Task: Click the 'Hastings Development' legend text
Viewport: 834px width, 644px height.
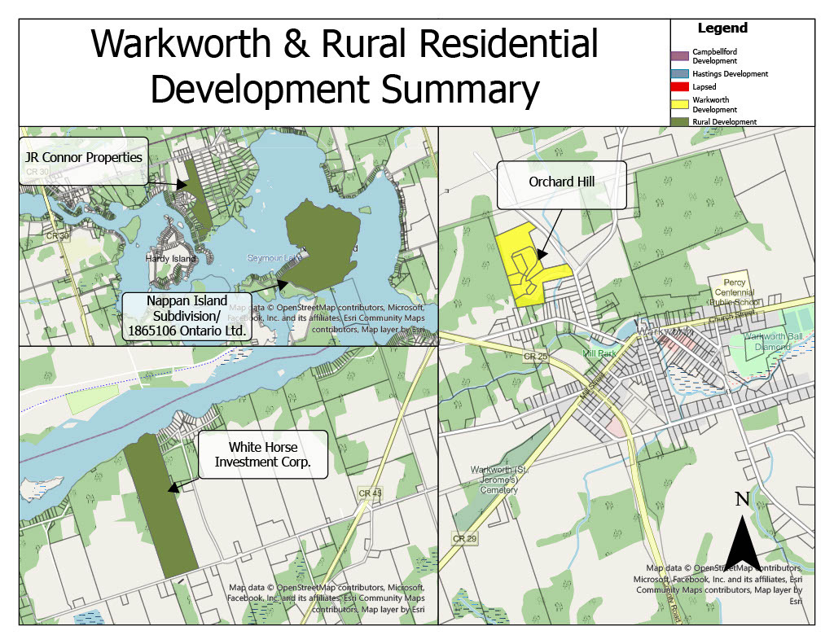Action: (731, 74)
